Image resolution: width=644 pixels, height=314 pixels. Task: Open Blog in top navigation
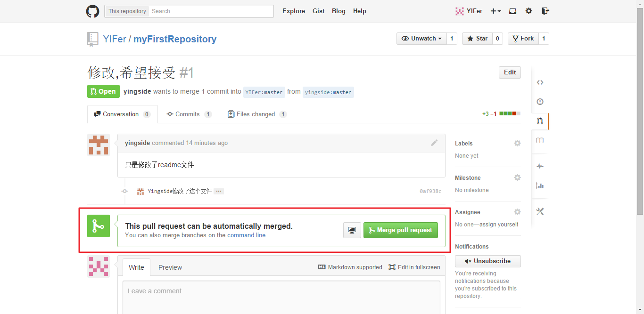339,11
